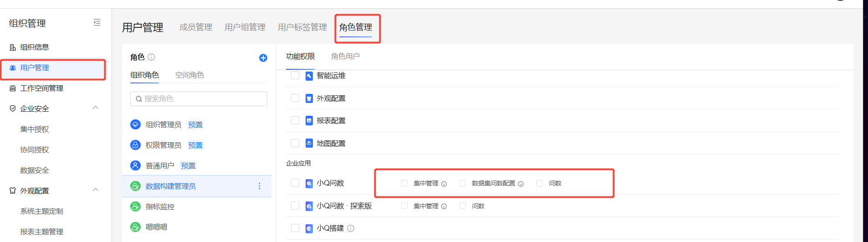Add a new role with plus icon
Viewport: 868px width, 242px height.
click(x=263, y=58)
